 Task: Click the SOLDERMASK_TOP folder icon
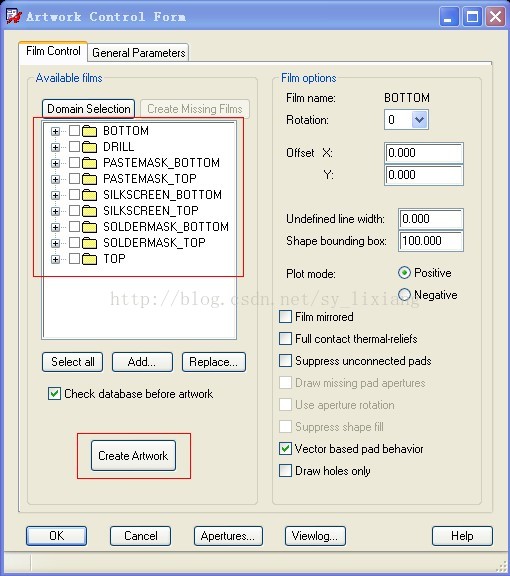[89, 243]
